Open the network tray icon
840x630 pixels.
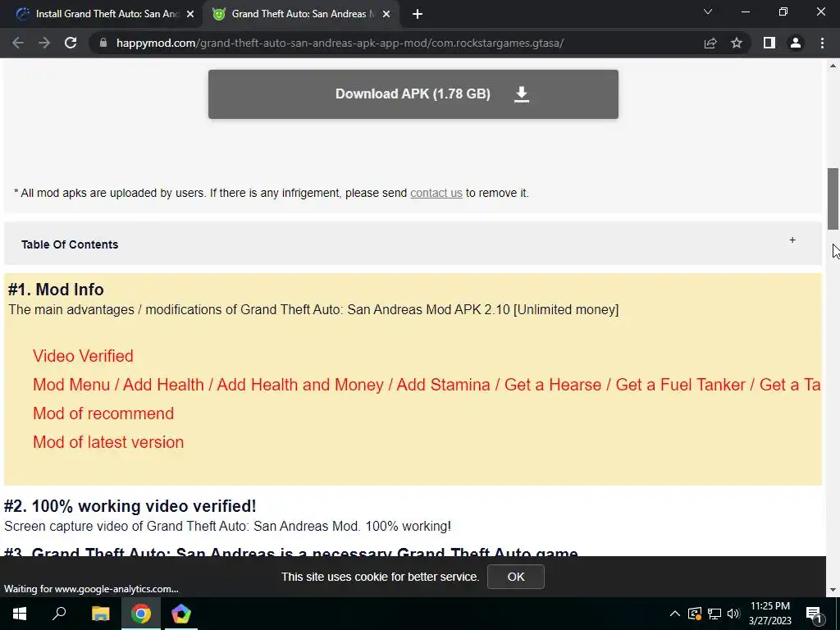click(714, 614)
